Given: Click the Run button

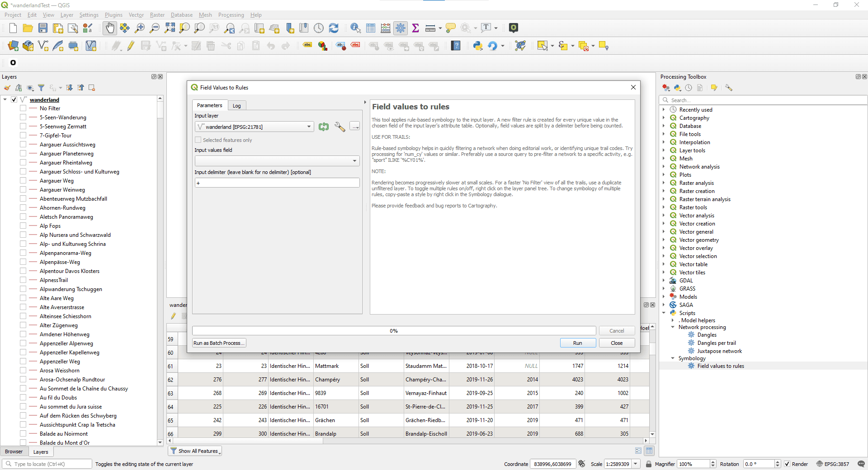Looking at the screenshot, I should [578, 343].
